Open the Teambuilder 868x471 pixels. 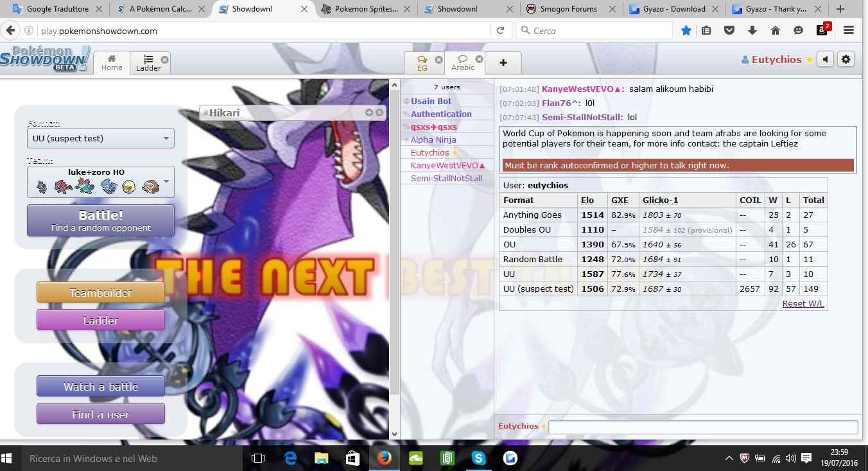point(101,292)
